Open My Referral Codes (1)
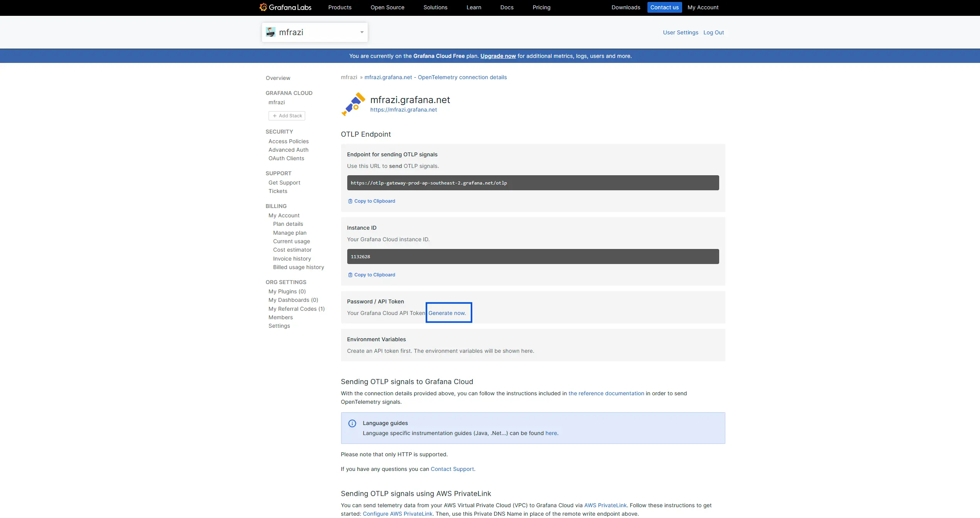 point(296,309)
